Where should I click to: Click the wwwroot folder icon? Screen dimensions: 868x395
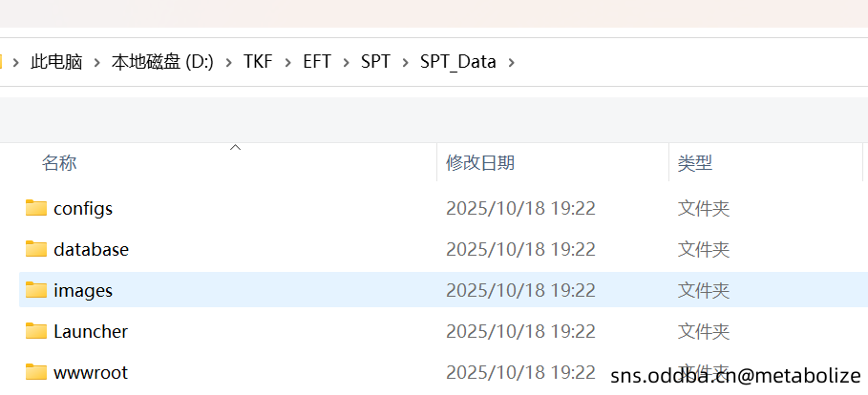(36, 372)
